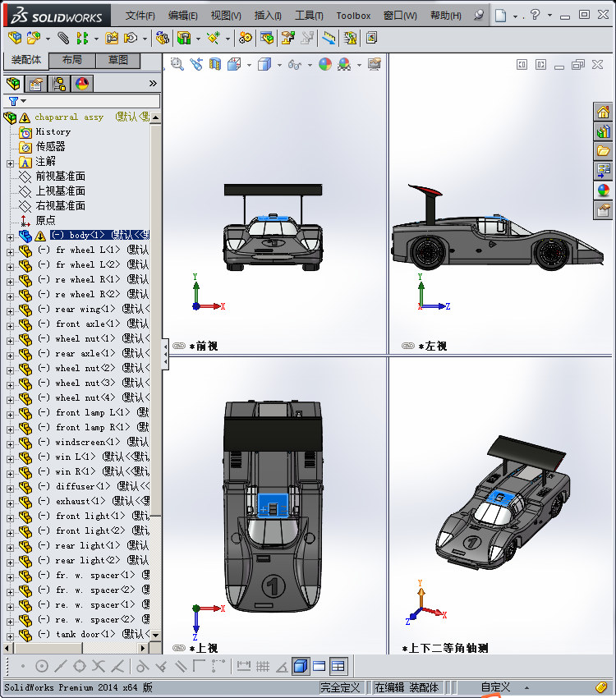Image resolution: width=616 pixels, height=698 pixels.
Task: Click the Zoom to Area magnifier icon
Action: (177, 65)
